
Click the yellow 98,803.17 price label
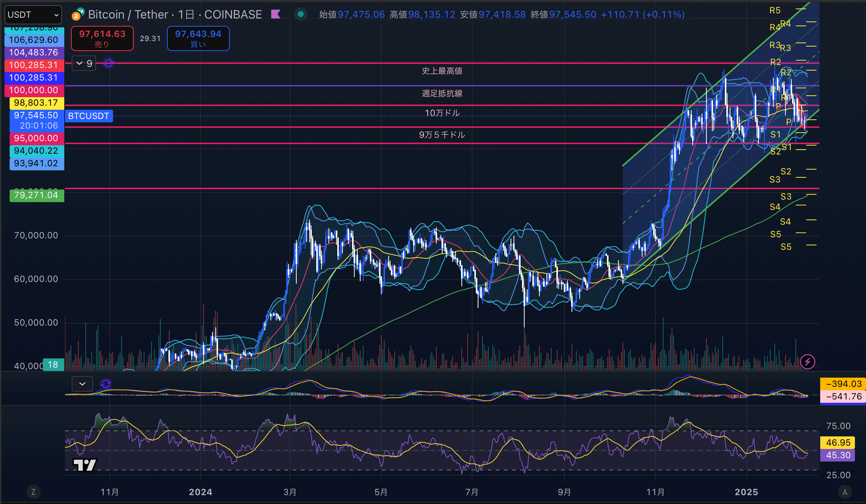(x=37, y=103)
